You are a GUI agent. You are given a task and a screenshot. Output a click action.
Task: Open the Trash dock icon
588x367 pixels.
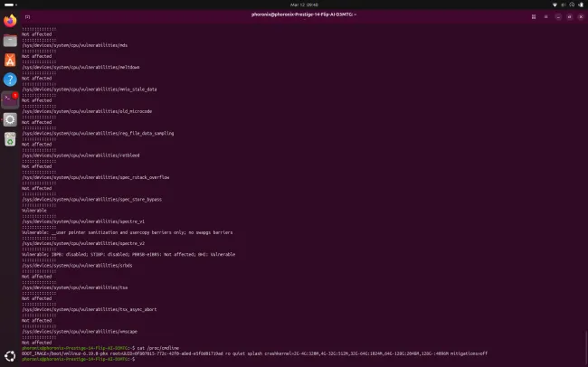[10, 139]
